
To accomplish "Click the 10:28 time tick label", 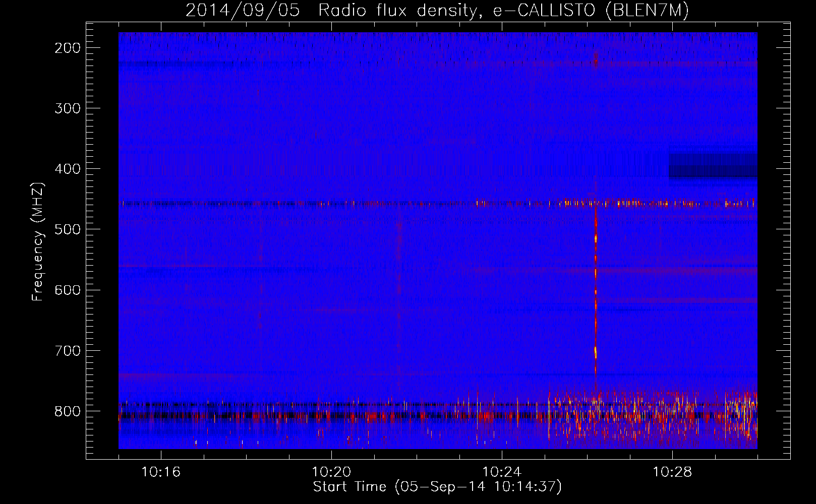I will coord(672,472).
